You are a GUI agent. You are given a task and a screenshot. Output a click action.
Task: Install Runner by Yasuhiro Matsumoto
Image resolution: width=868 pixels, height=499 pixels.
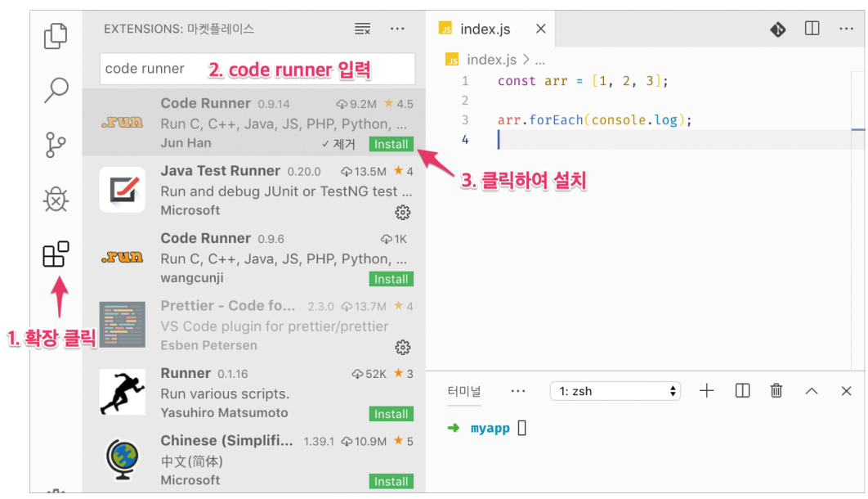[391, 414]
